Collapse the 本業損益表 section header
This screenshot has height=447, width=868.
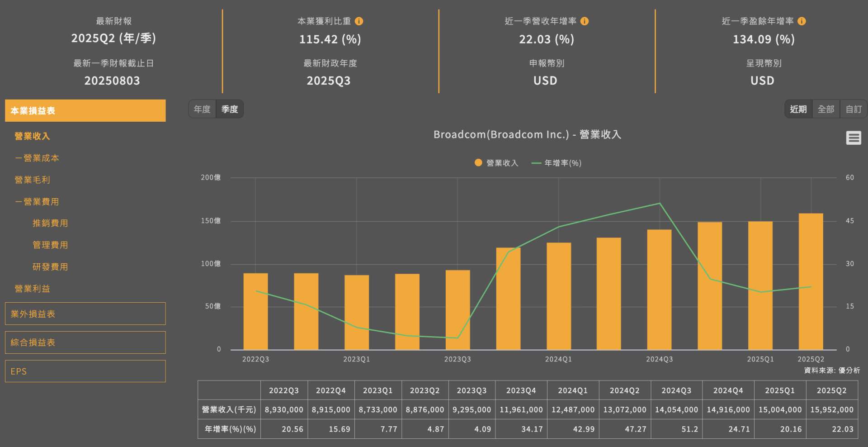[85, 110]
